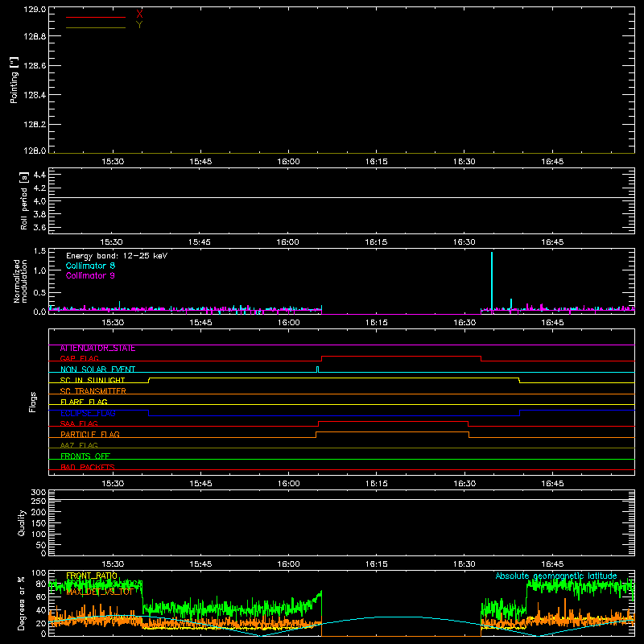Click the Normalized modulation axis title
The height and width of the screenshot is (644, 644).
20,281
